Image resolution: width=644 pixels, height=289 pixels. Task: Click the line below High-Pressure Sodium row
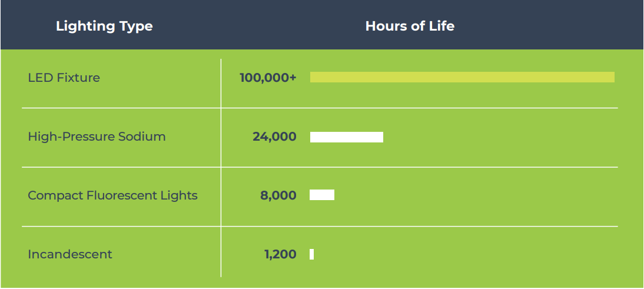320,167
